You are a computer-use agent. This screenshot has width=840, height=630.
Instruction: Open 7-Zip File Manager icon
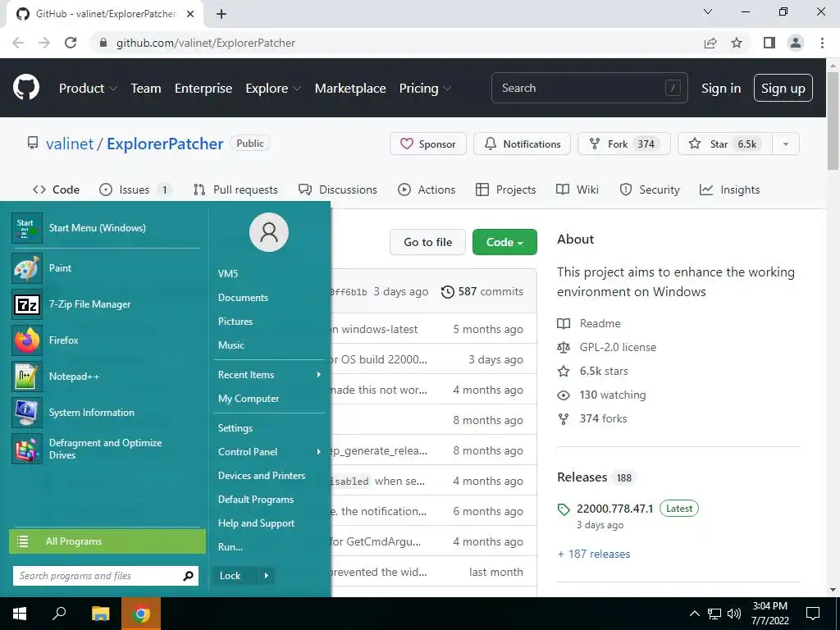pyautogui.click(x=27, y=304)
